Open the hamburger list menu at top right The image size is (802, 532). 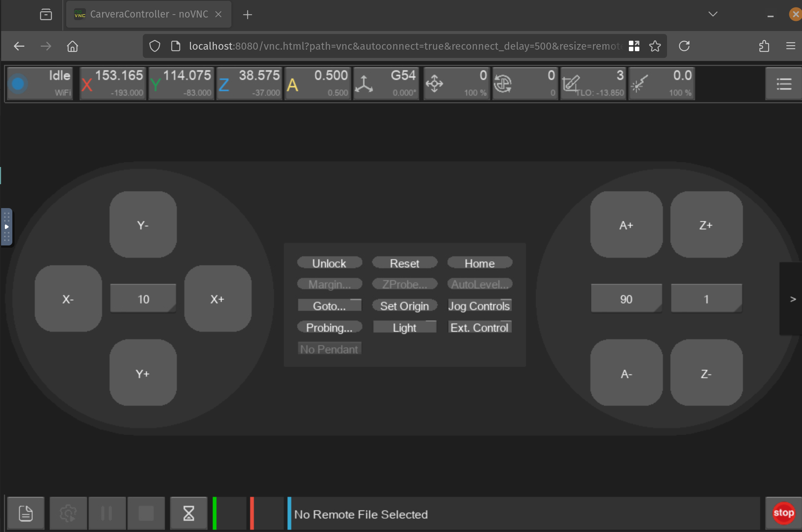click(x=784, y=84)
